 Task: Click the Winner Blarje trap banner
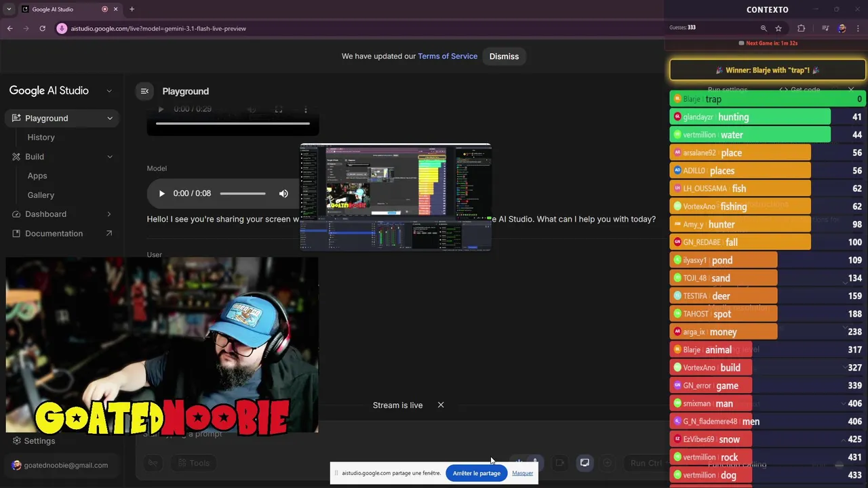(768, 70)
